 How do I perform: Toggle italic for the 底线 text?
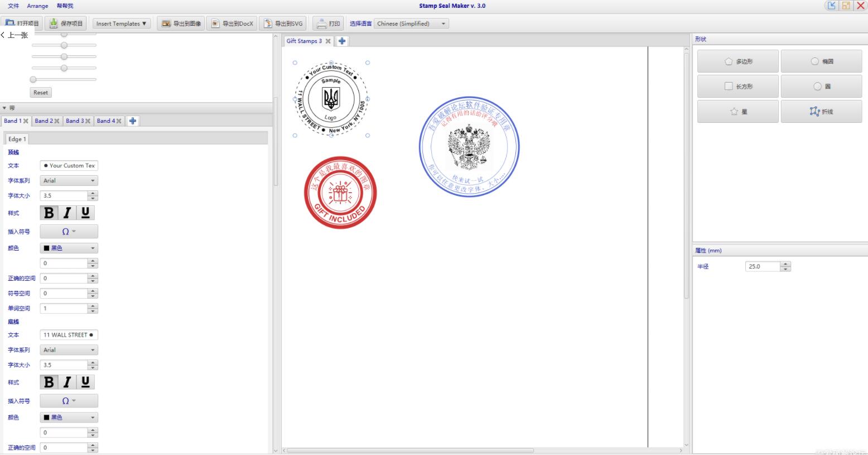click(67, 382)
